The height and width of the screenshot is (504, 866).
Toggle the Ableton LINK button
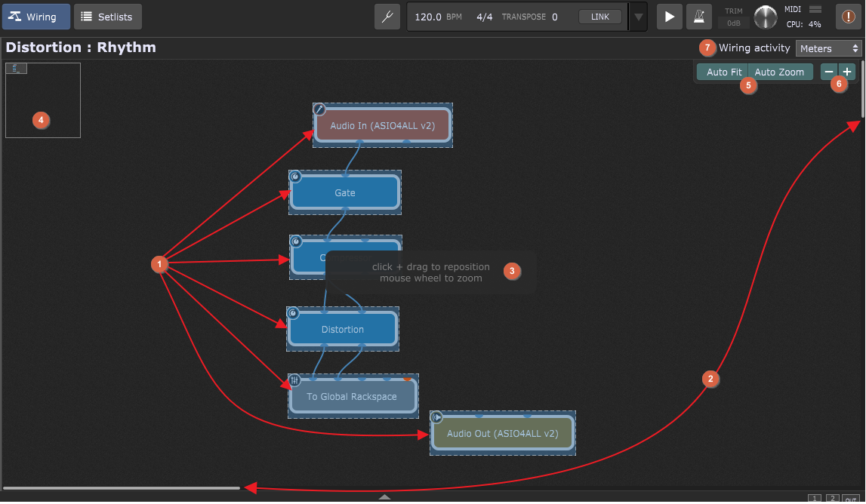pyautogui.click(x=600, y=17)
